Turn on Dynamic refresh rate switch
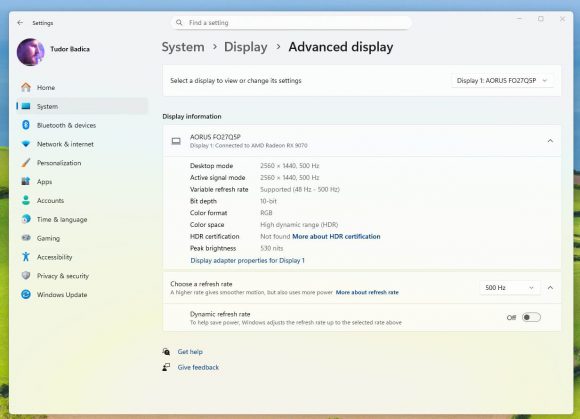The image size is (580, 419). click(531, 317)
